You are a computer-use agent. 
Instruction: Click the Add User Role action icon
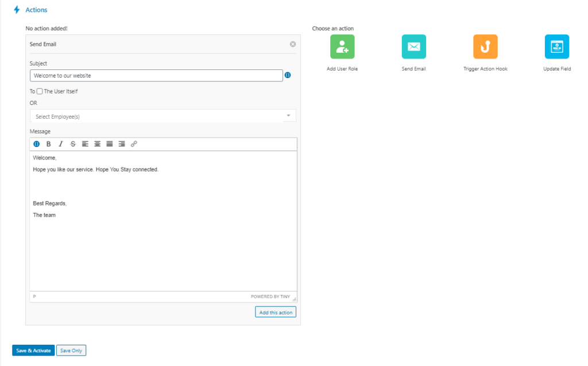[342, 47]
